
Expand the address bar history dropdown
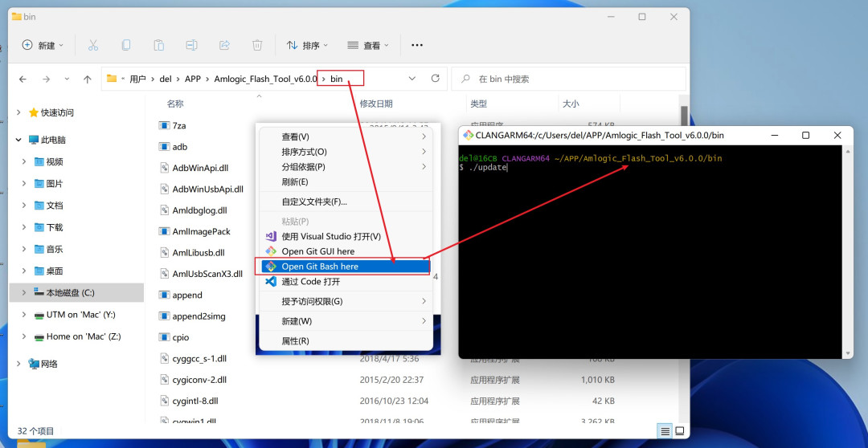click(x=411, y=79)
